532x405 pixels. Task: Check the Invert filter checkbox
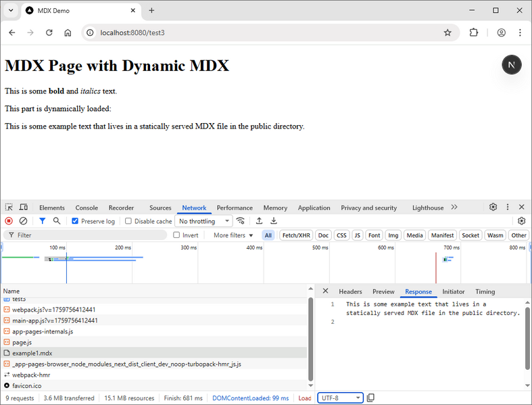[x=176, y=235]
